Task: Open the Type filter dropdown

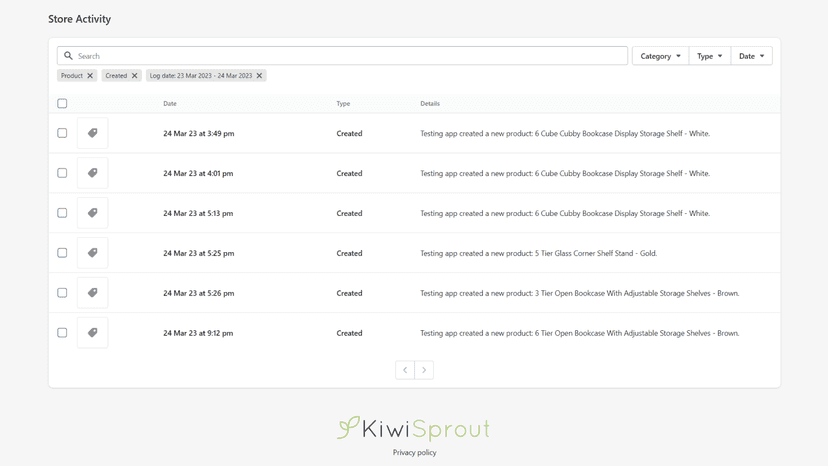Action: [710, 56]
